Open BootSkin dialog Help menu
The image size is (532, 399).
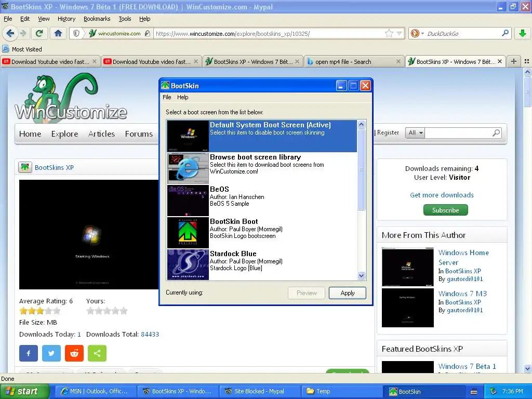[x=182, y=97]
